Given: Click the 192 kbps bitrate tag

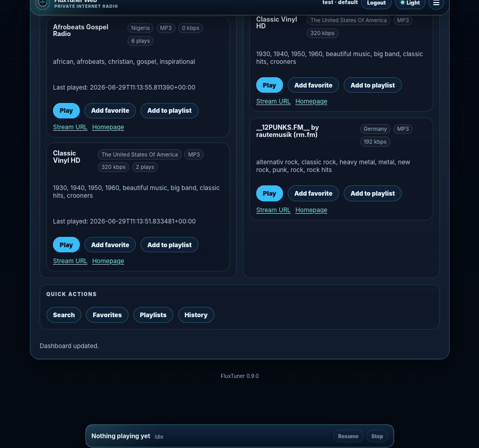Looking at the screenshot, I should tap(375, 142).
